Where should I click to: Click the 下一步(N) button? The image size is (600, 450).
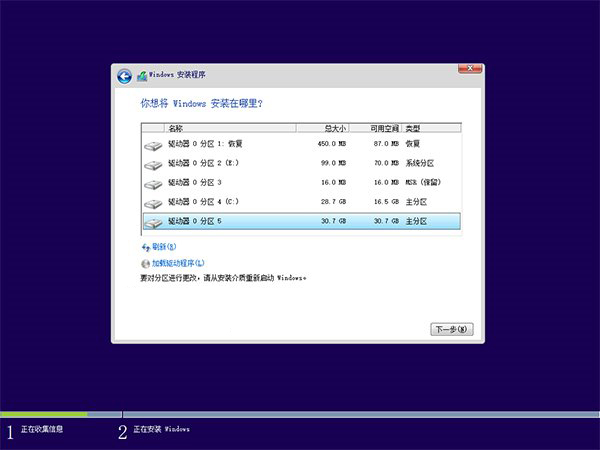(x=452, y=329)
